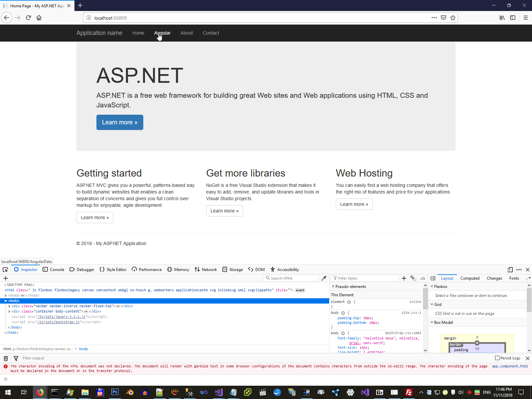Screen dimensions: 532x399
Task: Add a new CSS rule with plus icon
Action: pos(404,278)
